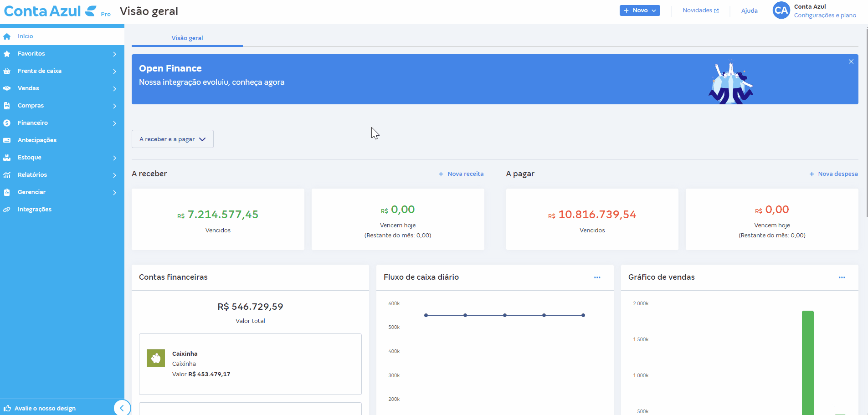Select the Visão geral tab
Viewport: 868px width, 415px height.
pyautogui.click(x=187, y=38)
